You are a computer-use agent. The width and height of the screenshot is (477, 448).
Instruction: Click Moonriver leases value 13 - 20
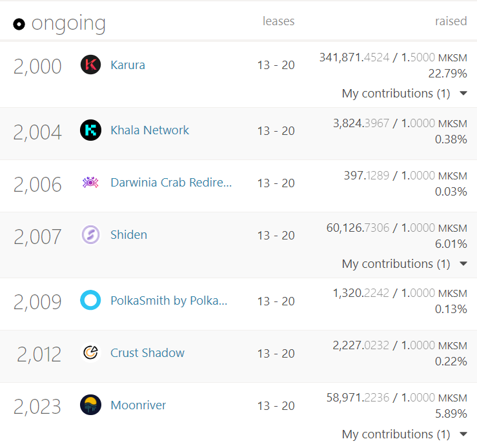[x=276, y=406]
